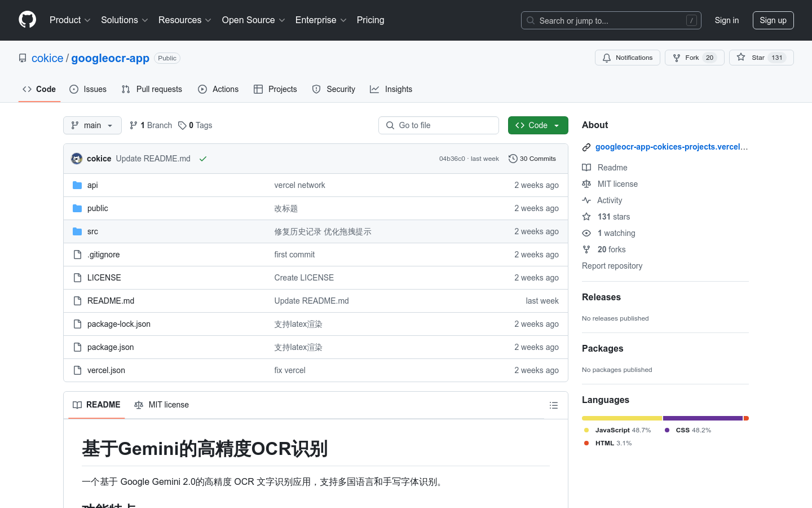Click the Sign up button
The height and width of the screenshot is (508, 812).
click(773, 20)
